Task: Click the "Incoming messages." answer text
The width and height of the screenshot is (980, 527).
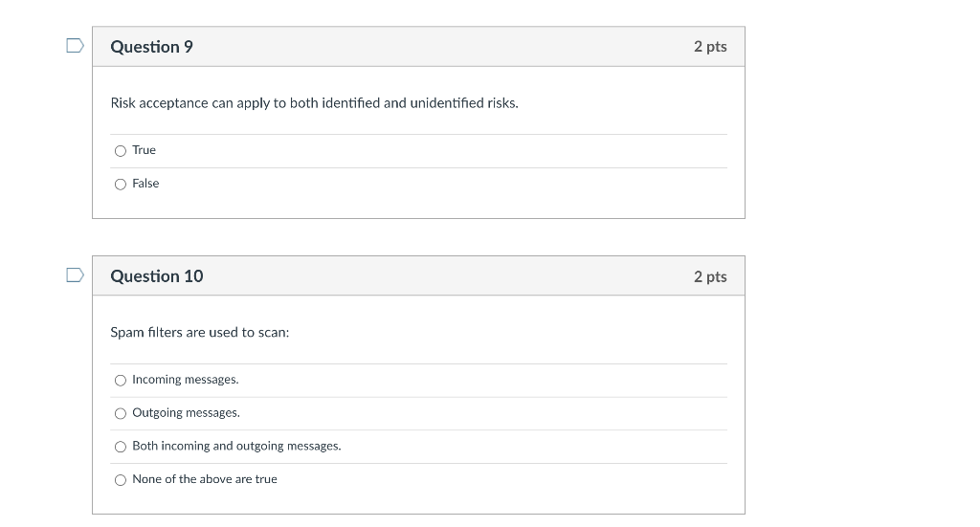Action: click(186, 380)
